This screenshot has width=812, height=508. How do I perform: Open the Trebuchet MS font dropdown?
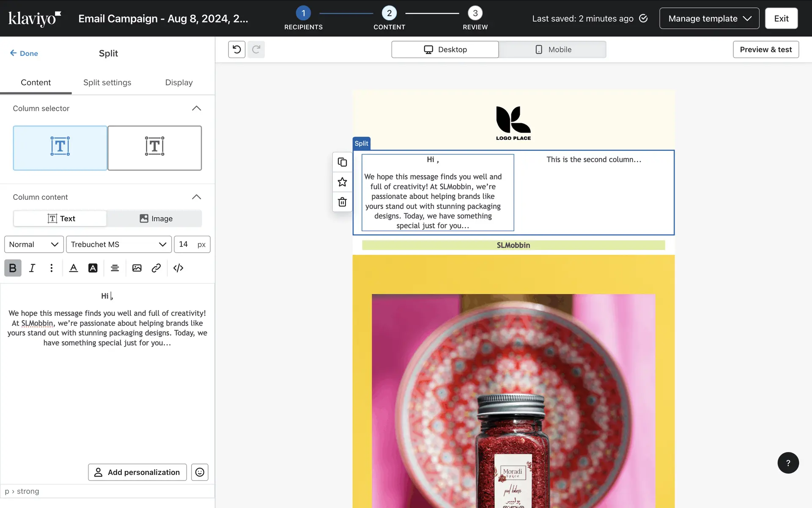118,244
